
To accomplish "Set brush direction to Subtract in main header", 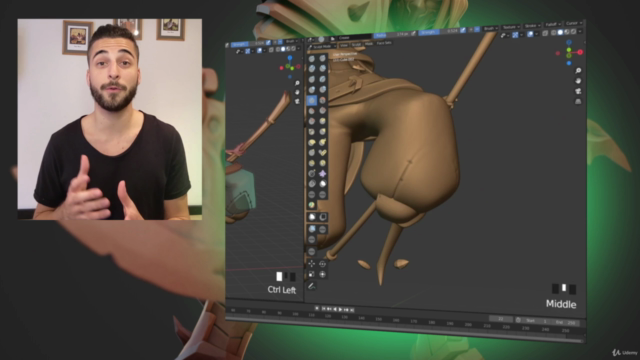I will [x=477, y=29].
